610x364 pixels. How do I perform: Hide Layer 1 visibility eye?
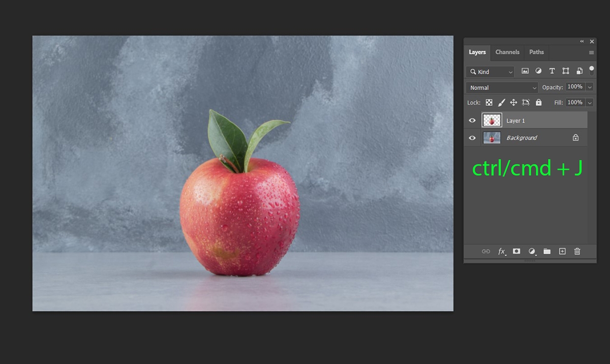[472, 120]
